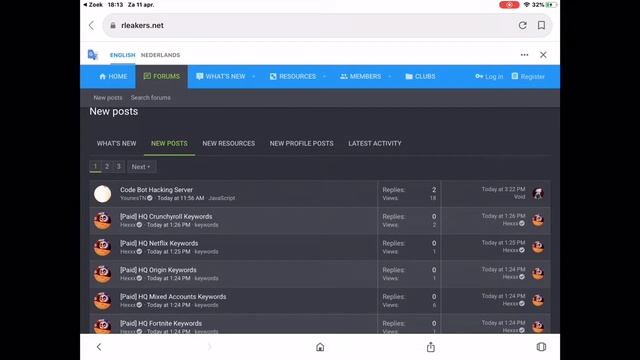This screenshot has width=640, height=360.
Task: Switch to NEW RESOURCES tab
Action: click(x=229, y=143)
